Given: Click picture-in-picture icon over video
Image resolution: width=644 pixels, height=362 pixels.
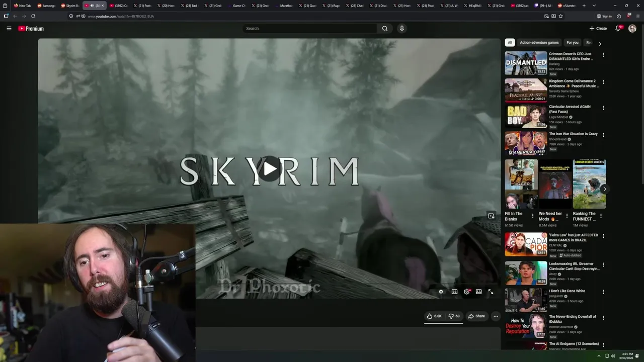Looking at the screenshot, I should pos(491,216).
